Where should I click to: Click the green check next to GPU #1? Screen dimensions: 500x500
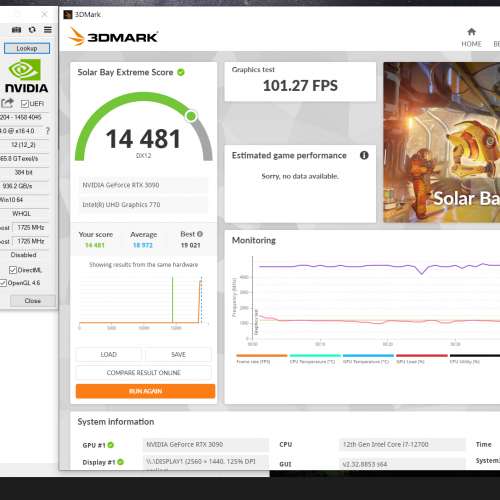pos(111,445)
